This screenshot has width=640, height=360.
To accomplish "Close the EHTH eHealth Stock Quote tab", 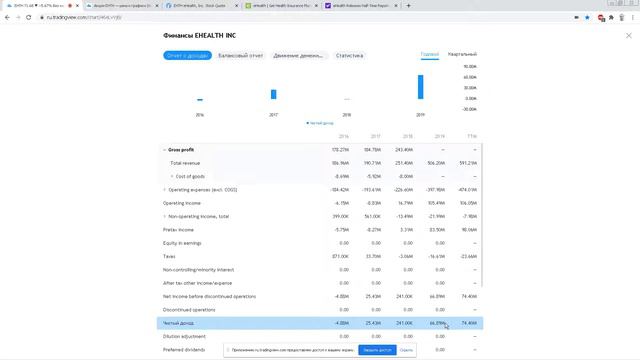I will coord(236,6).
